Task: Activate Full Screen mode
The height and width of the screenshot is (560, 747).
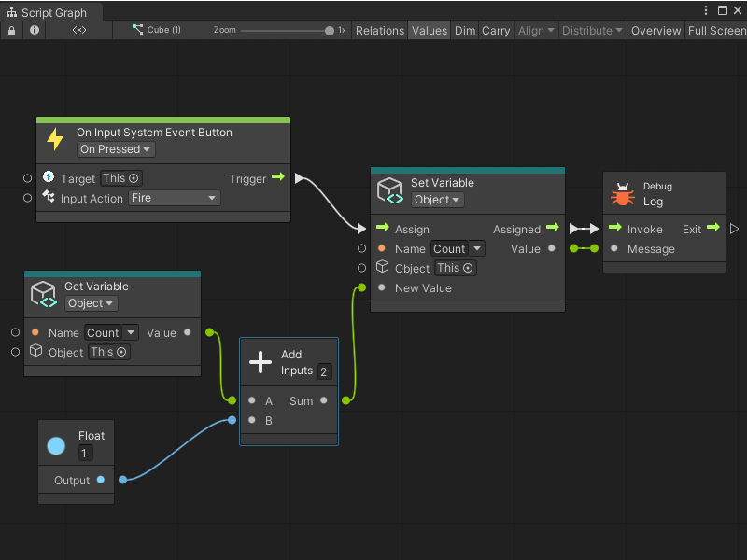Action: 715,30
